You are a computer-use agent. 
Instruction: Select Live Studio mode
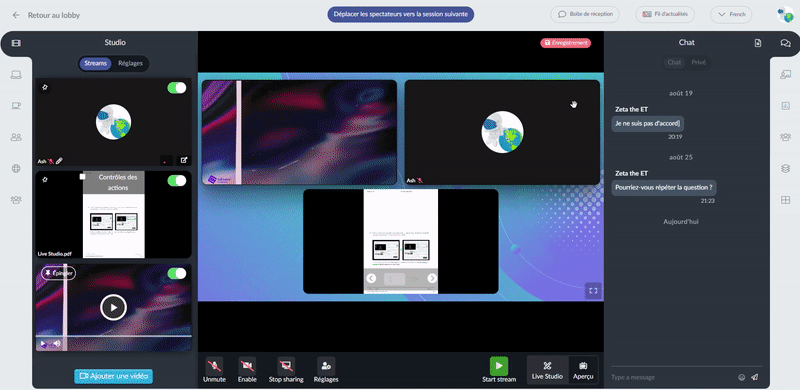(x=547, y=371)
